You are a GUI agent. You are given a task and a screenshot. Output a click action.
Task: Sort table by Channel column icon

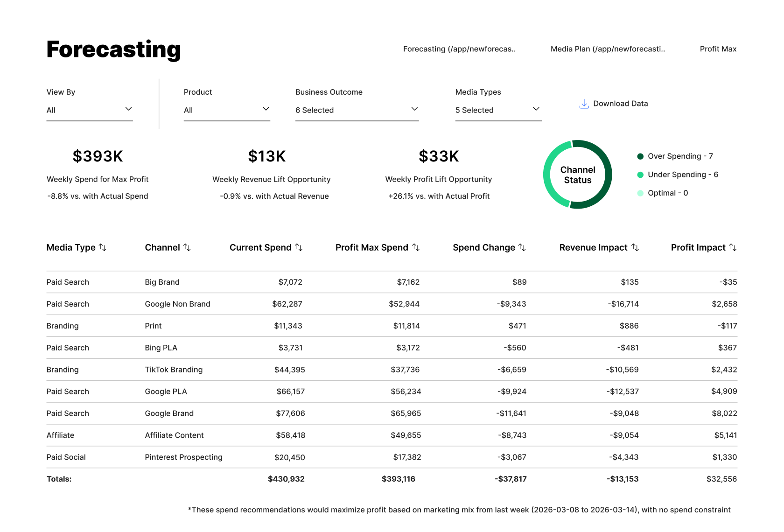[187, 247]
